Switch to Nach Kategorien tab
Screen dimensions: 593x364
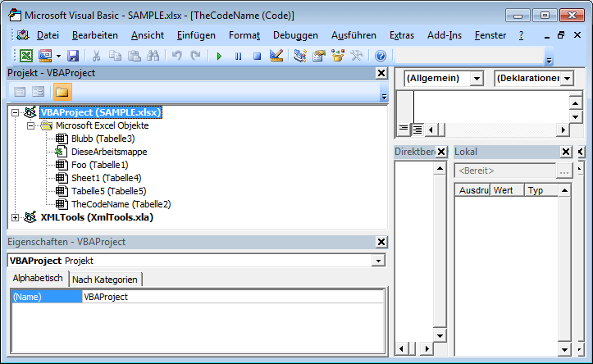click(x=105, y=280)
